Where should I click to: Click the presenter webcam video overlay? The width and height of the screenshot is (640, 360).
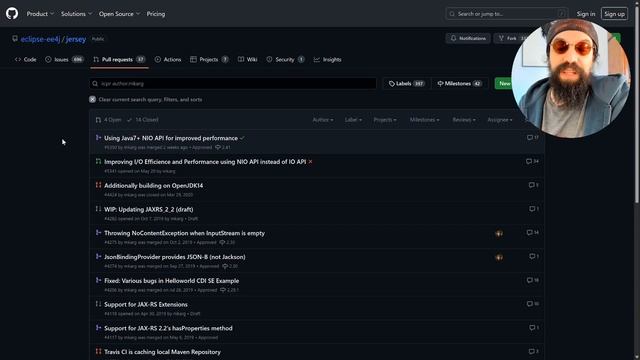pos(571,78)
